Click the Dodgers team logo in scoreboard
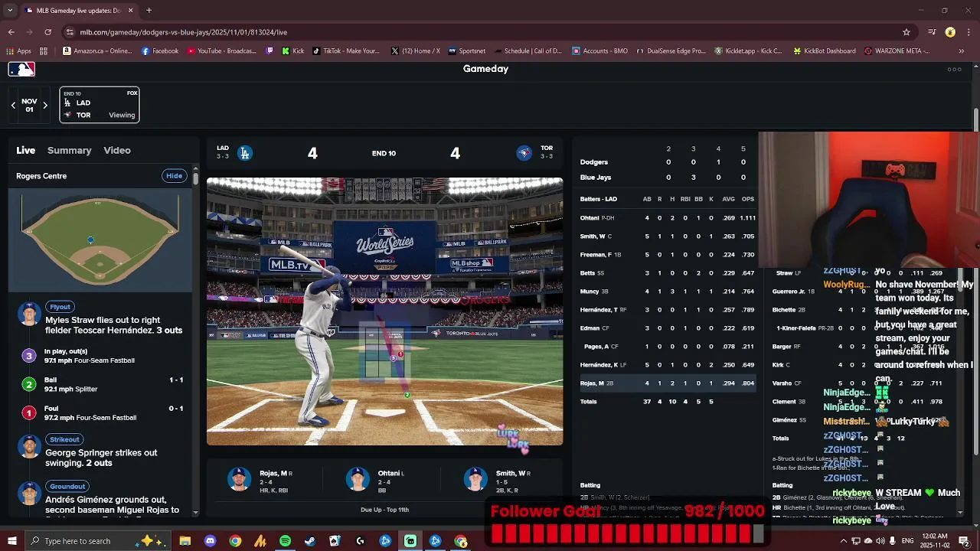 pyautogui.click(x=244, y=153)
